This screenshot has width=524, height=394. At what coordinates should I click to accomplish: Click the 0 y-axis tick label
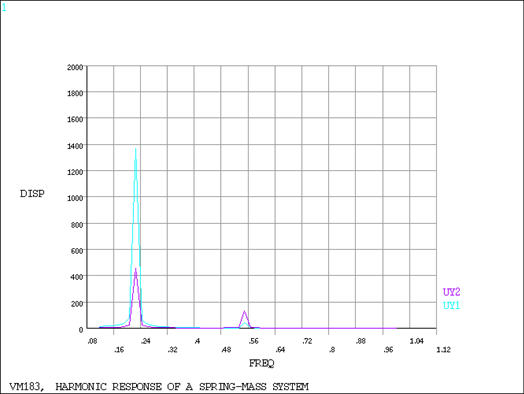(81, 330)
